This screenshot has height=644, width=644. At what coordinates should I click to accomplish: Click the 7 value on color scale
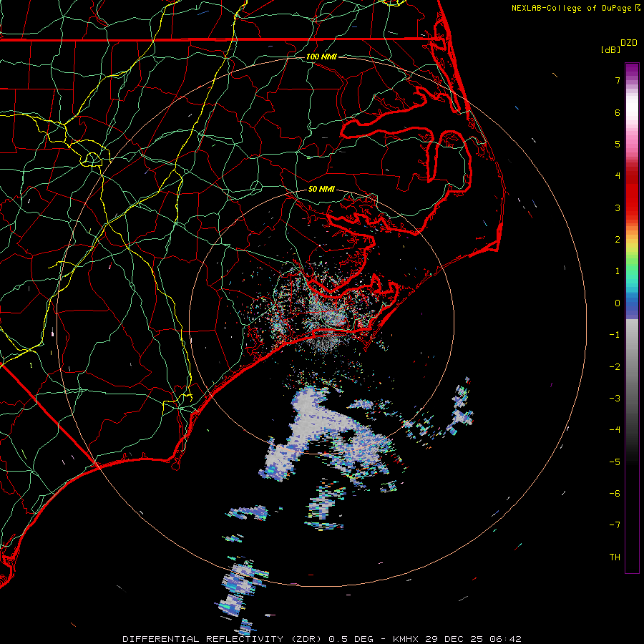coord(618,80)
